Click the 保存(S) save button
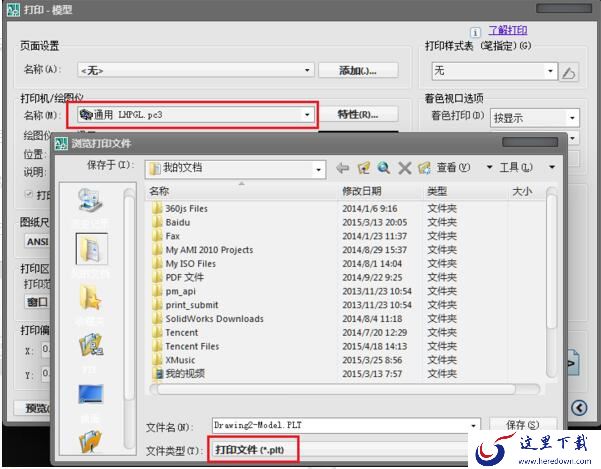Image resolution: width=601 pixels, height=469 pixels. pos(523,425)
